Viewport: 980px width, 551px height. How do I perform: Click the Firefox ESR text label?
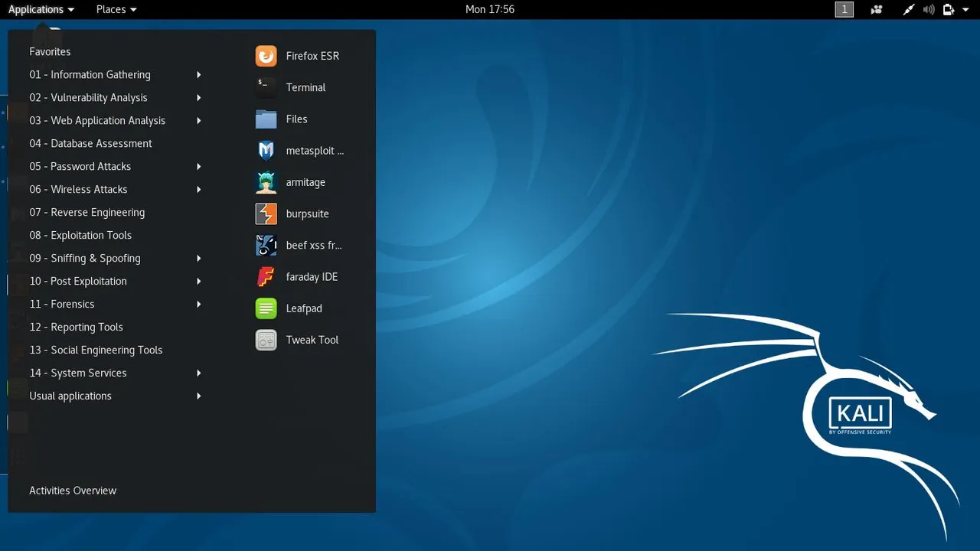point(312,56)
